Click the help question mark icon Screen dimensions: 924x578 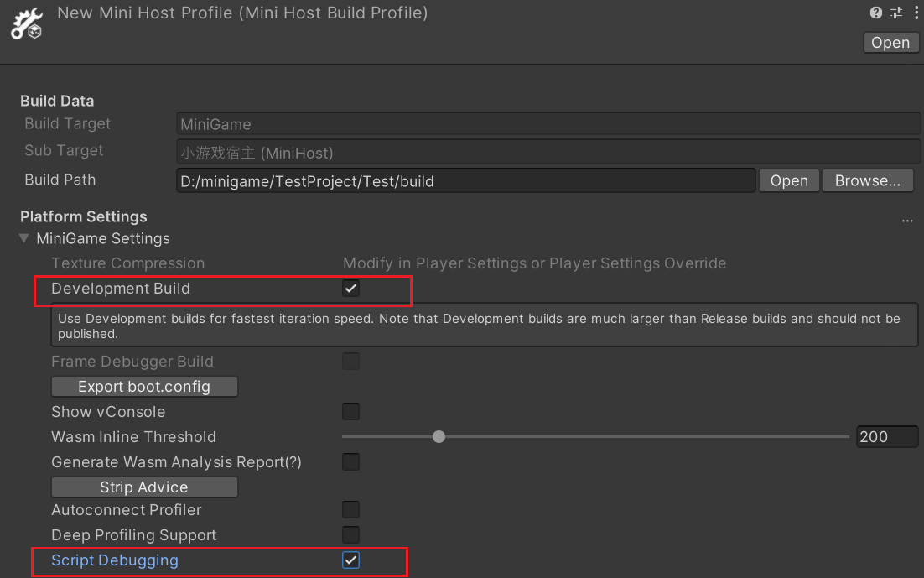tap(876, 13)
